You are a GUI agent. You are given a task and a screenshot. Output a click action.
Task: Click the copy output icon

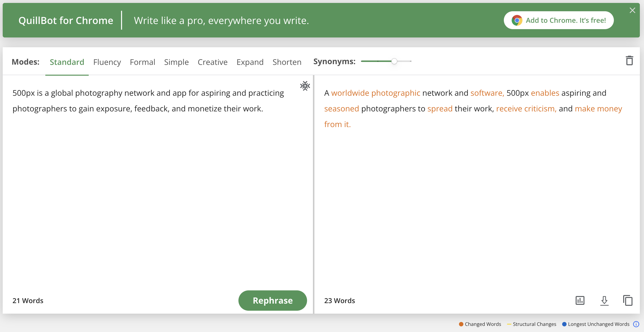pos(628,300)
